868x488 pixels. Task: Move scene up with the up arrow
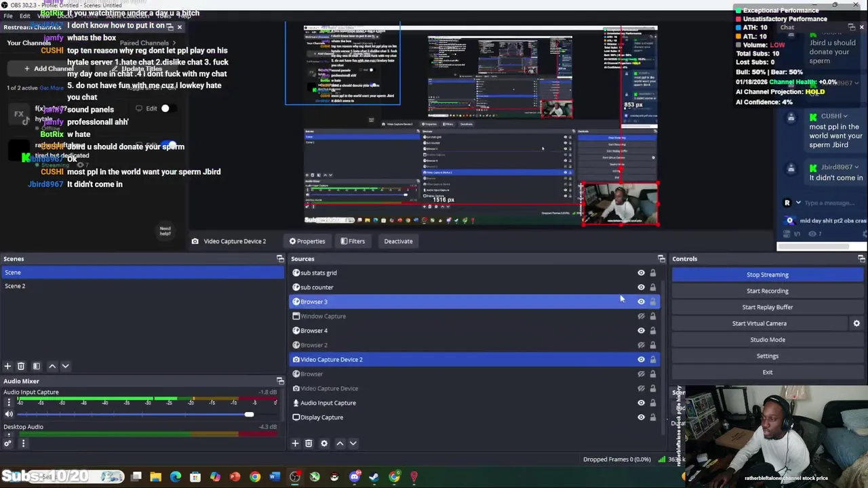pos(52,366)
